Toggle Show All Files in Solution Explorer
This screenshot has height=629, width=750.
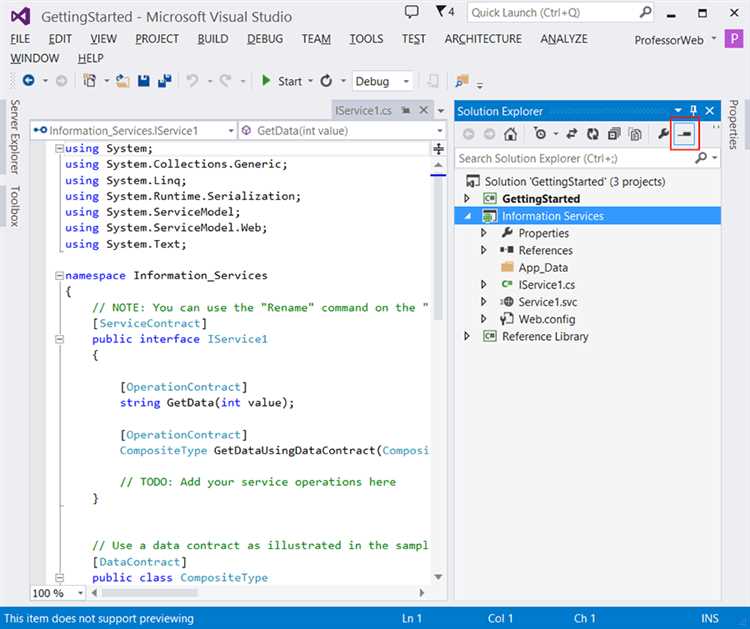click(634, 134)
